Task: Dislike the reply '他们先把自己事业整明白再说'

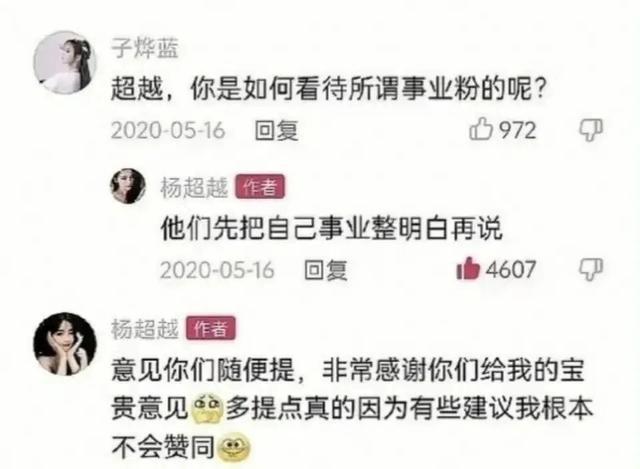Action: point(591,270)
